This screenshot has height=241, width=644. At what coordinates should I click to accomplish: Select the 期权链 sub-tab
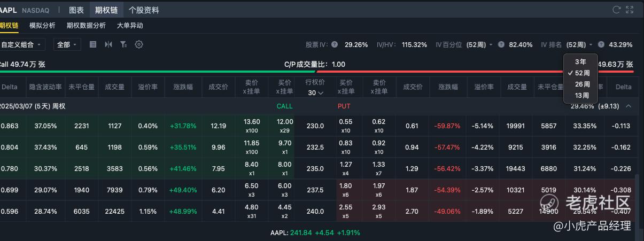(x=9, y=25)
